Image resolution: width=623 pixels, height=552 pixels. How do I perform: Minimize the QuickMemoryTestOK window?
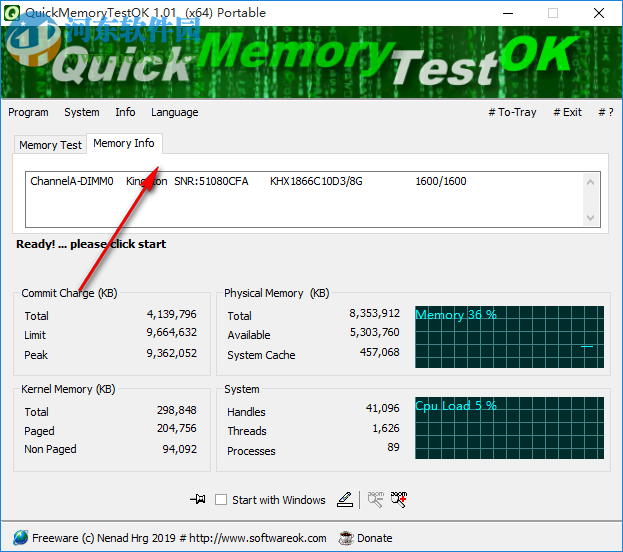pos(508,13)
